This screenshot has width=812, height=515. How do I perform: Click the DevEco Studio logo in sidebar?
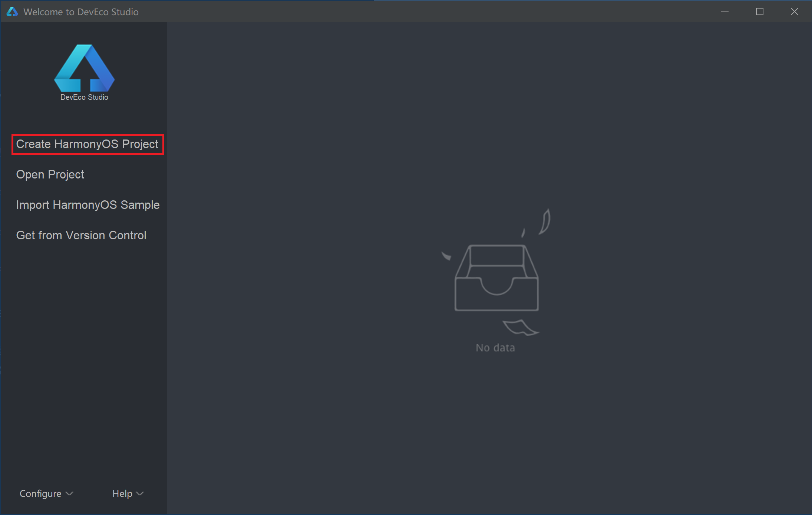pyautogui.click(x=84, y=68)
